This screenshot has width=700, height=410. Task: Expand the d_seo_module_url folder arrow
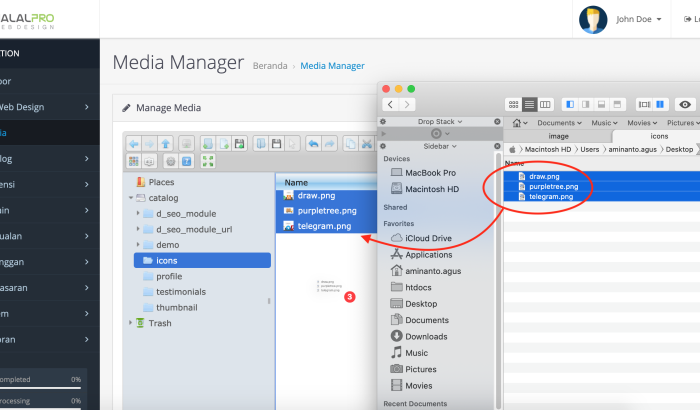coord(138,229)
